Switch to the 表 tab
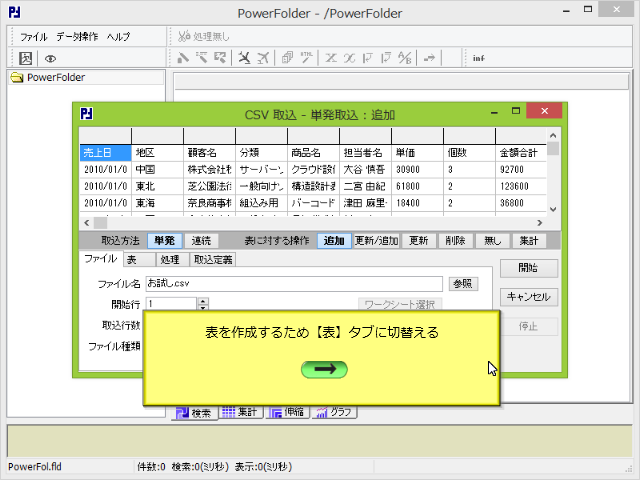This screenshot has width=640, height=480. 132,259
